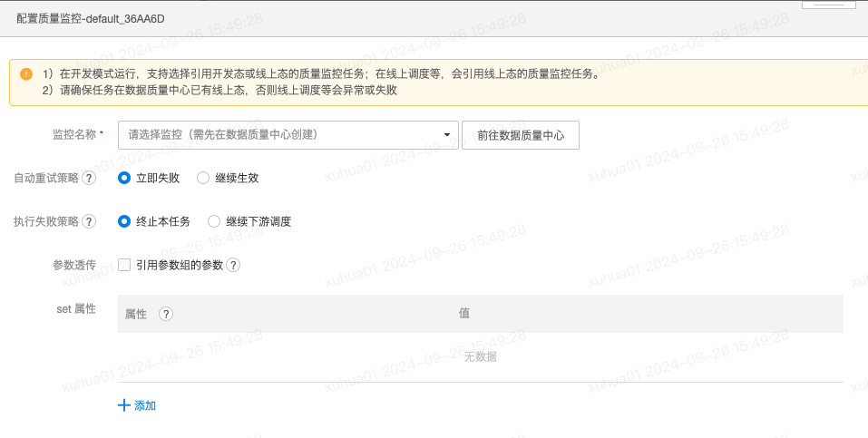Click the 参数透传 label
The image size is (868, 438).
(x=74, y=265)
